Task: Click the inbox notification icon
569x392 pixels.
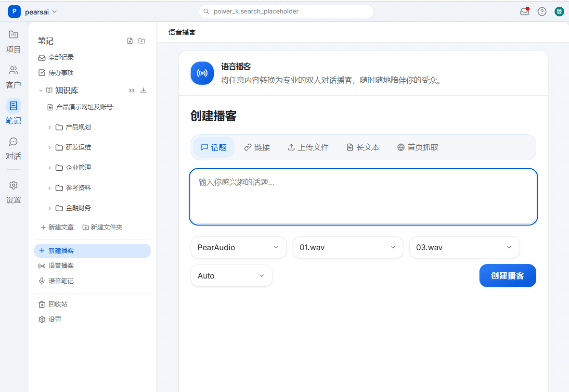Action: click(x=525, y=12)
